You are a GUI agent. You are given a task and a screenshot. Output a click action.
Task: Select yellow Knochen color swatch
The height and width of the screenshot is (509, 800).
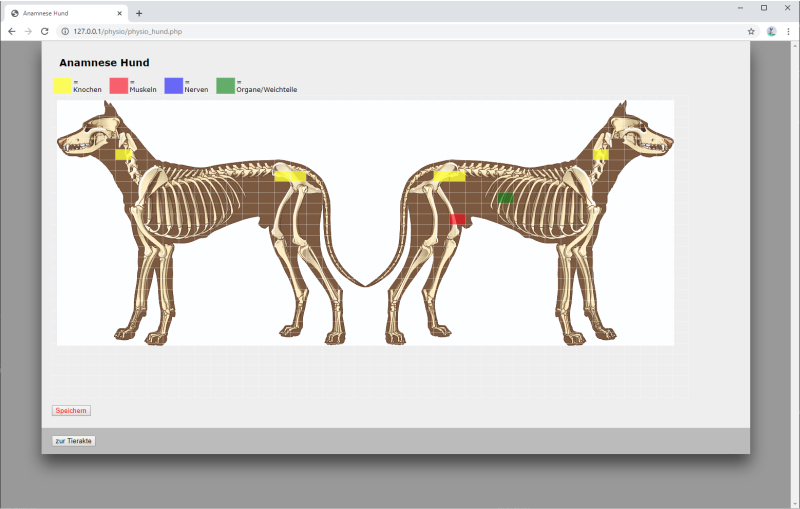[62, 86]
